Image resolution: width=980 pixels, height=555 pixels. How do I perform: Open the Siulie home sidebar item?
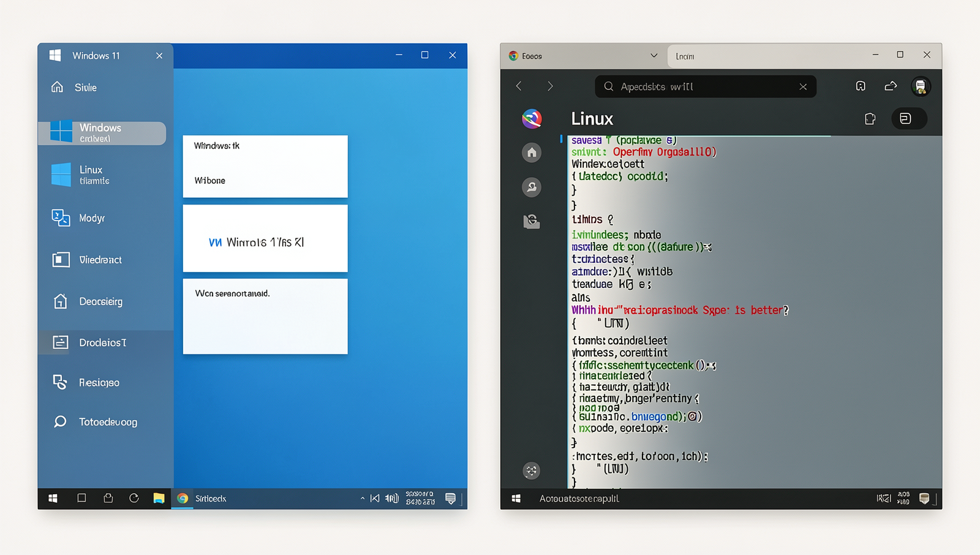pyautogui.click(x=74, y=88)
